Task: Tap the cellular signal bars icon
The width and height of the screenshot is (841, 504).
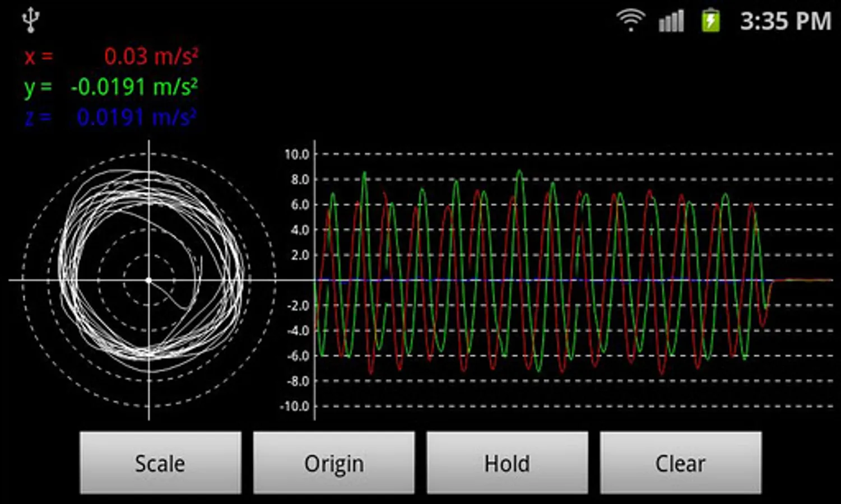Action: tap(671, 21)
